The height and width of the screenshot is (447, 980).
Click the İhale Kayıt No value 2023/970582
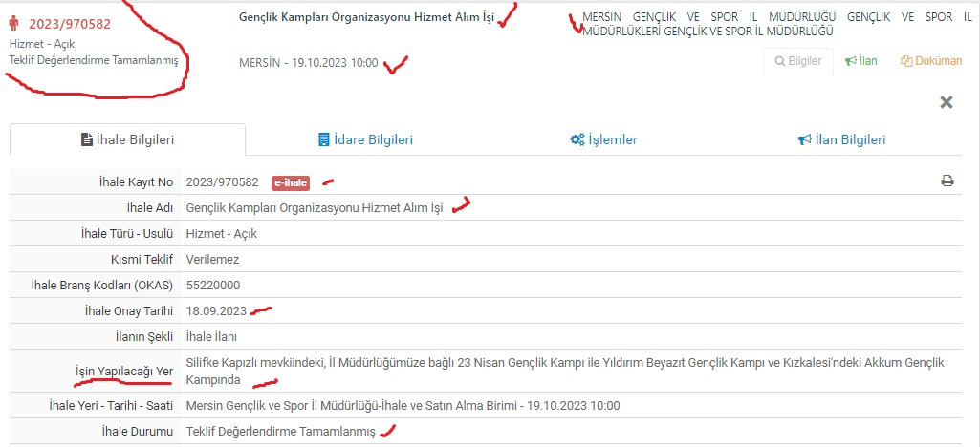[x=223, y=182]
